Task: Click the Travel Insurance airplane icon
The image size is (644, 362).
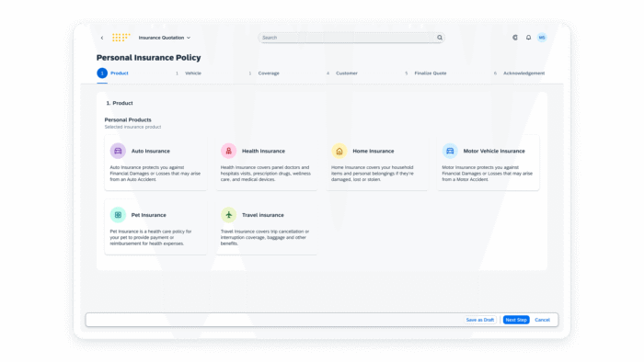Action: coord(228,215)
